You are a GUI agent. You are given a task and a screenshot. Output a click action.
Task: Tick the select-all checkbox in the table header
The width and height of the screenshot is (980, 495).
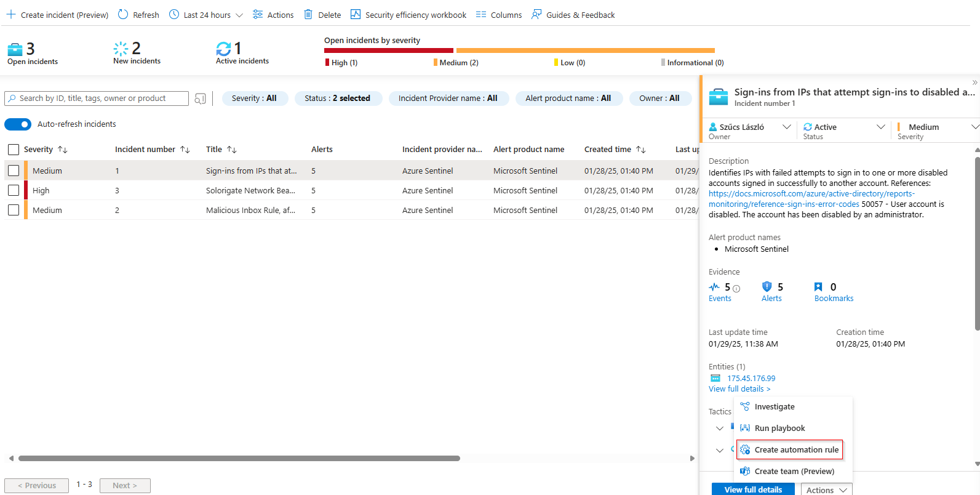pos(14,150)
